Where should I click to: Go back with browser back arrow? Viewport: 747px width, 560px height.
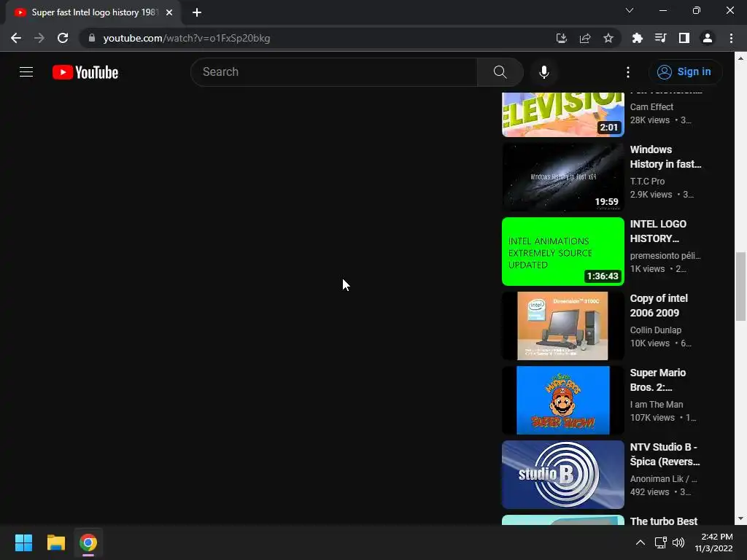[16, 38]
